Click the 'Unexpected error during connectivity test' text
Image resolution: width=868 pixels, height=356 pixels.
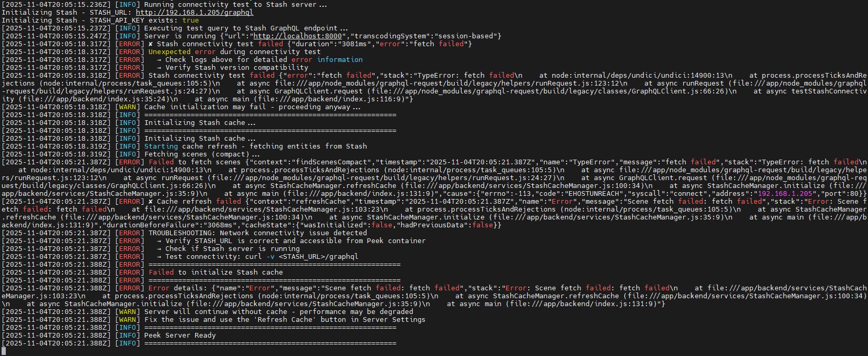[234, 52]
